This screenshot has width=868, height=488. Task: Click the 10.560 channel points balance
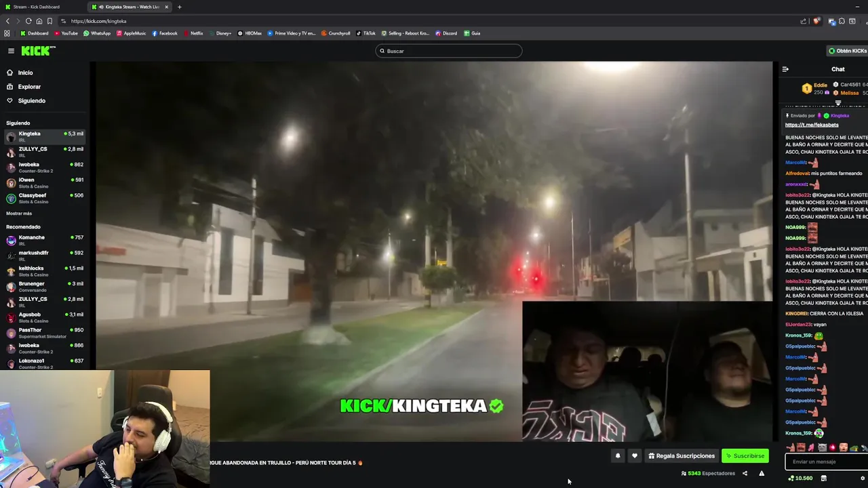click(800, 479)
